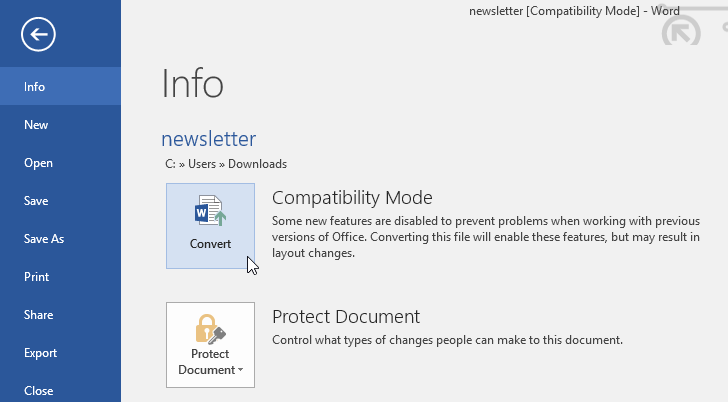Click the Convert document icon button
This screenshot has height=402, width=728.
(210, 225)
